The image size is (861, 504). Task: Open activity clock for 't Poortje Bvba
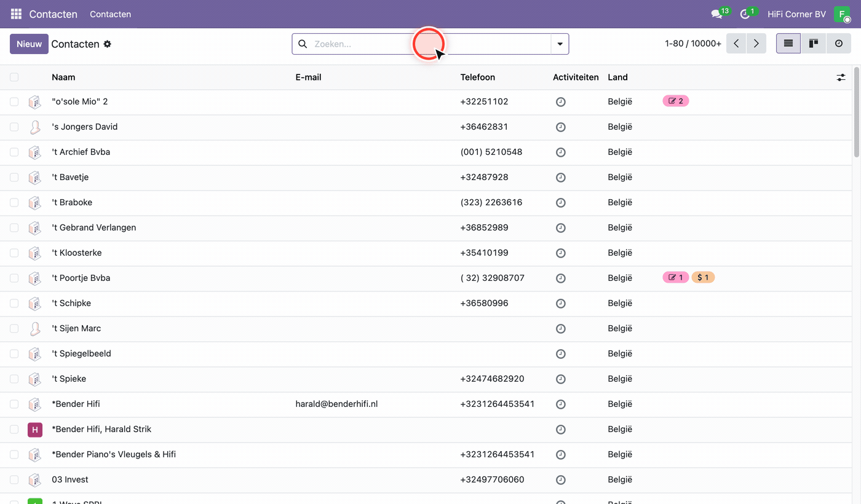[x=560, y=278]
